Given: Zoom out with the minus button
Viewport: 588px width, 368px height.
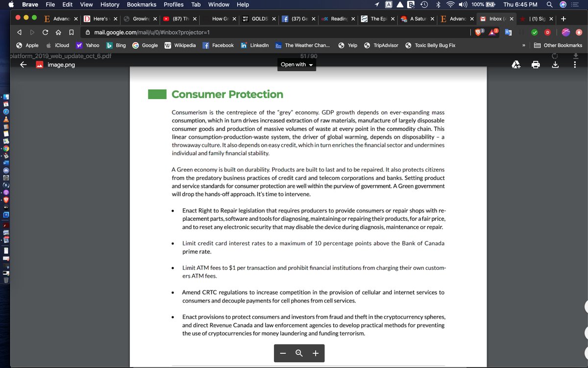Looking at the screenshot, I should pos(283,353).
